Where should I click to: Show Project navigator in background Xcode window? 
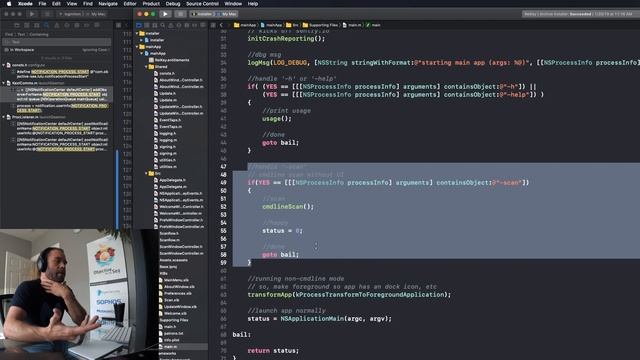click(17, 25)
